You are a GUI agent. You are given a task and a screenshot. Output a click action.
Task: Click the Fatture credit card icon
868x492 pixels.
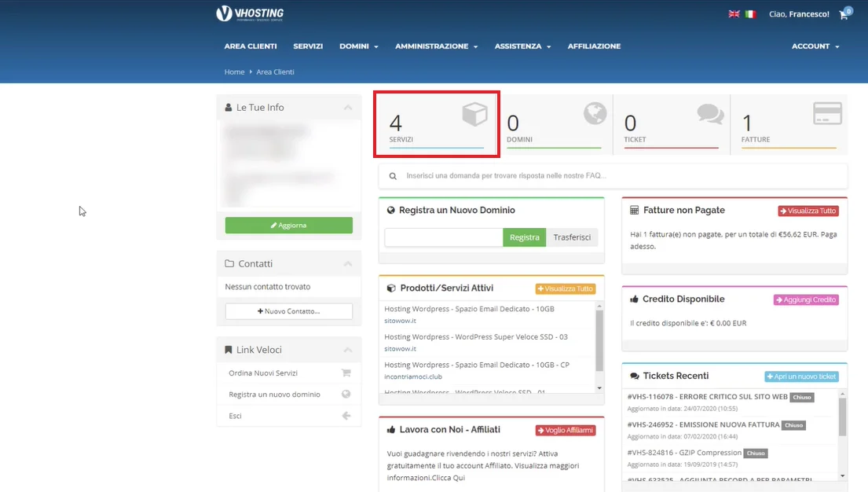[828, 113]
